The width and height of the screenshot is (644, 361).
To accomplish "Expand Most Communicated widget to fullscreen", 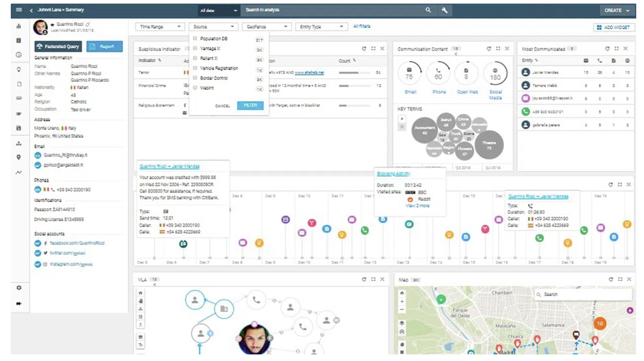I will (x=617, y=48).
